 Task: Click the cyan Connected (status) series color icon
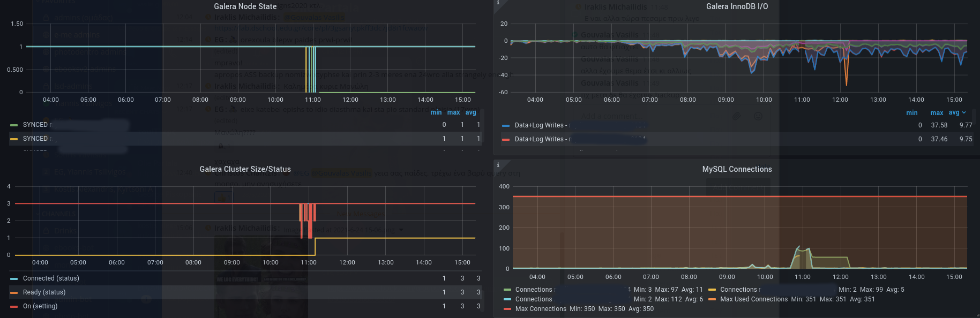[14, 279]
